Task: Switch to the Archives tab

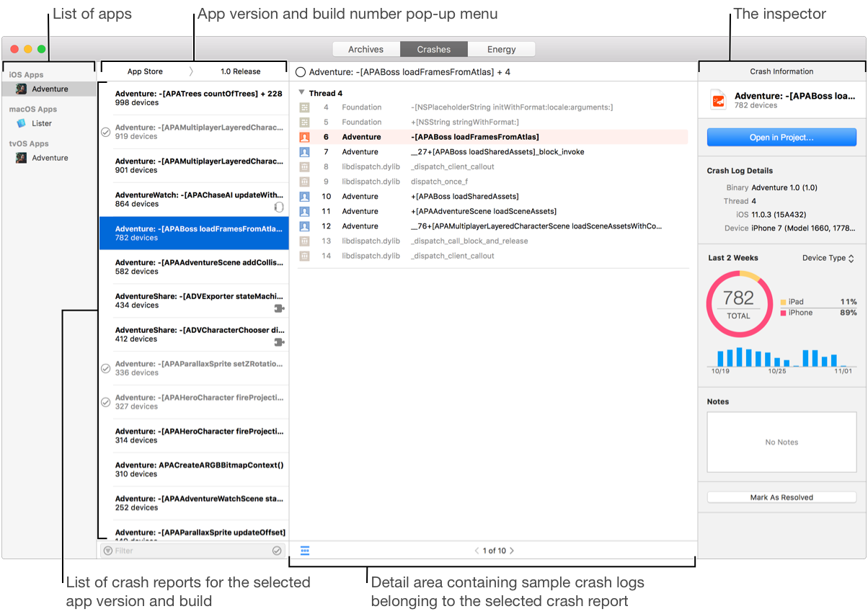Action: (x=366, y=49)
